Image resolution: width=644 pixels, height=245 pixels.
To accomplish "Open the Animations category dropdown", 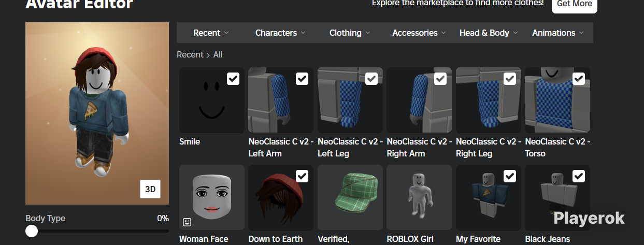I will tap(558, 33).
